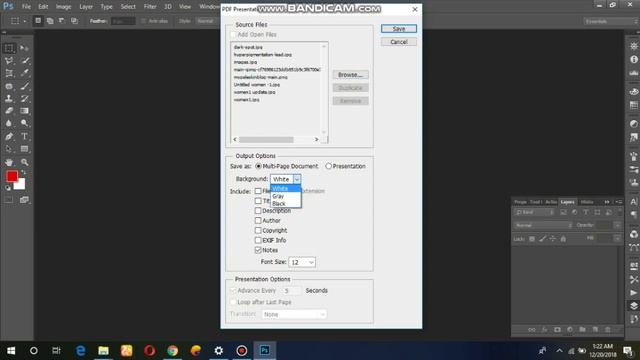This screenshot has height=360, width=640.
Task: Select the Path Selection tool
Action: [9, 149]
